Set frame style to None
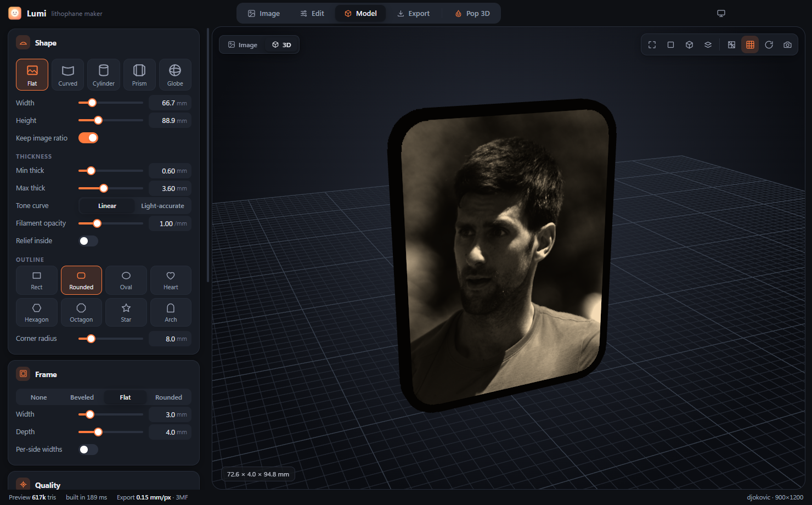Screen dimensions: 812x505 [x=39, y=397]
